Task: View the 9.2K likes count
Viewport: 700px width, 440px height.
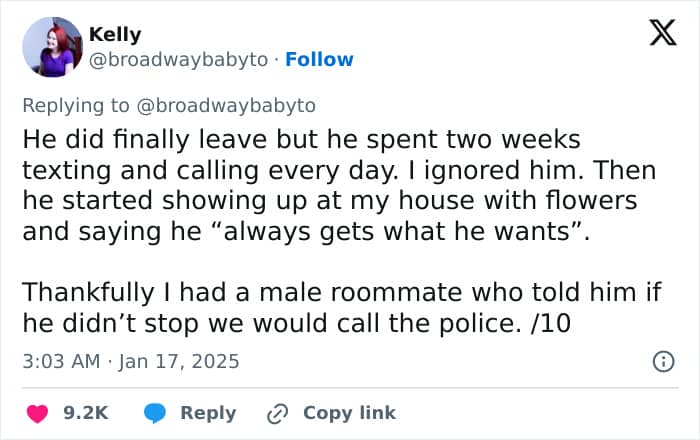Action: (x=86, y=413)
